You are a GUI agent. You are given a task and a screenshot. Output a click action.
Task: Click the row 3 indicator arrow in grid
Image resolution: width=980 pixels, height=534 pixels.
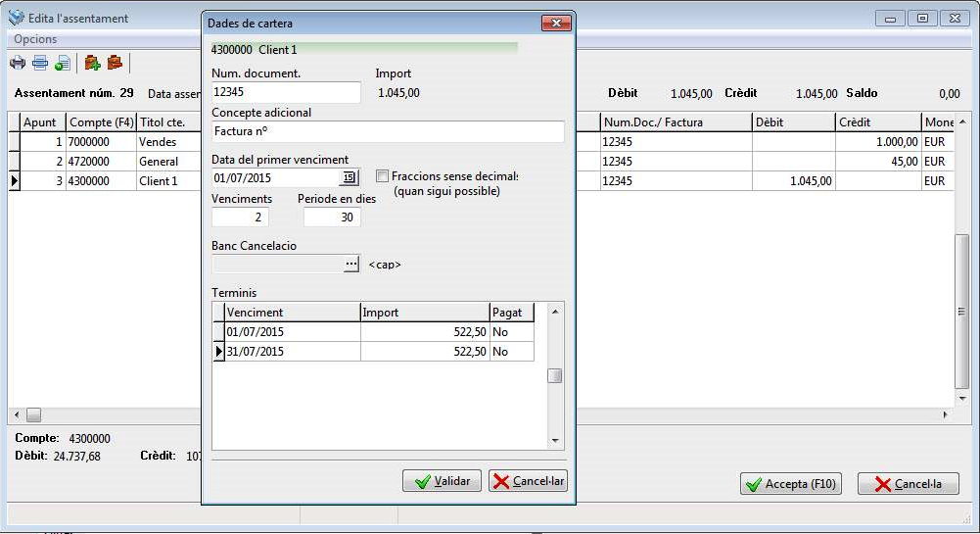tap(14, 180)
